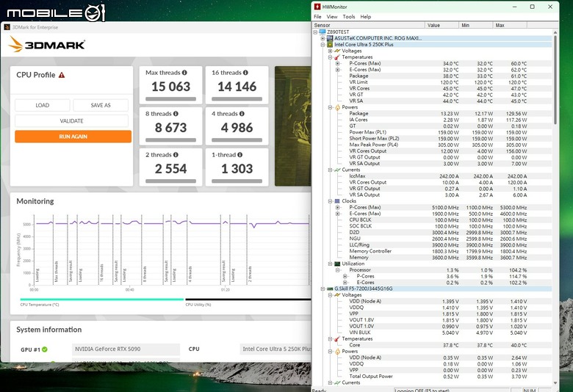Collapse the Clocks section

point(330,201)
